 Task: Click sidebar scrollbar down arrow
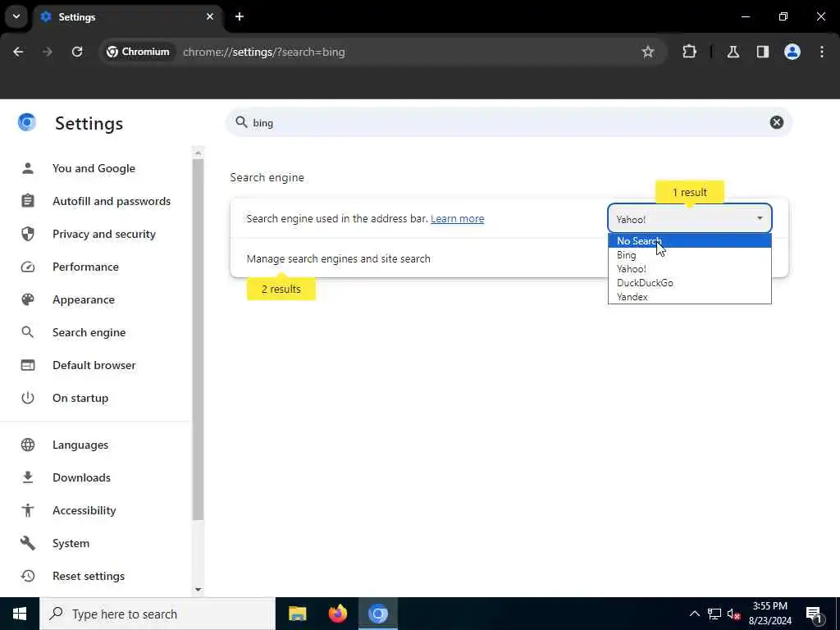point(199,589)
